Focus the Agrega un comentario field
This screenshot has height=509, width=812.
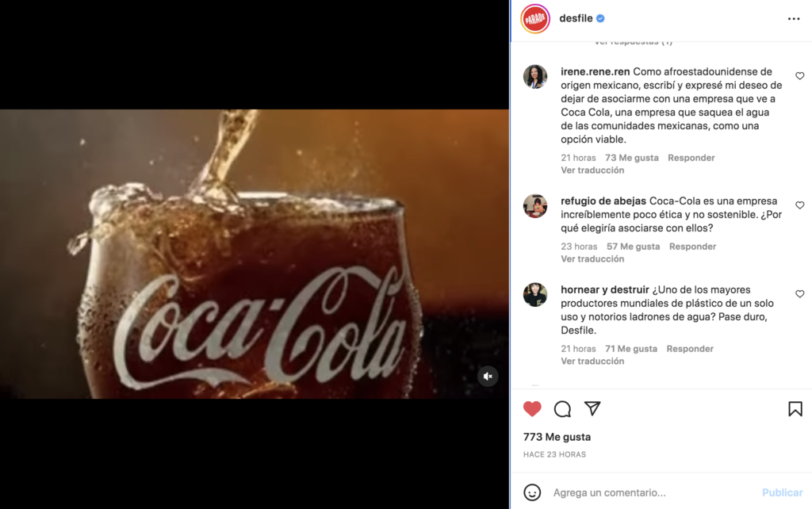[653, 492]
